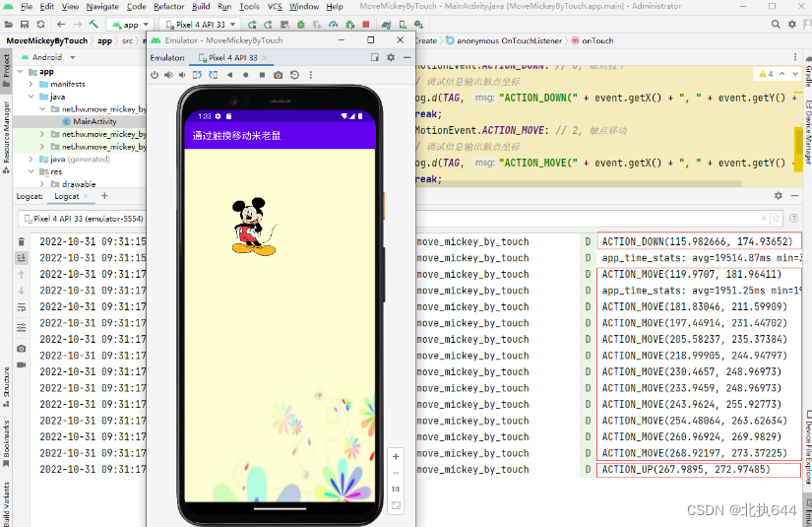Click the emulator volume up icon
812x527 pixels.
pos(168,75)
